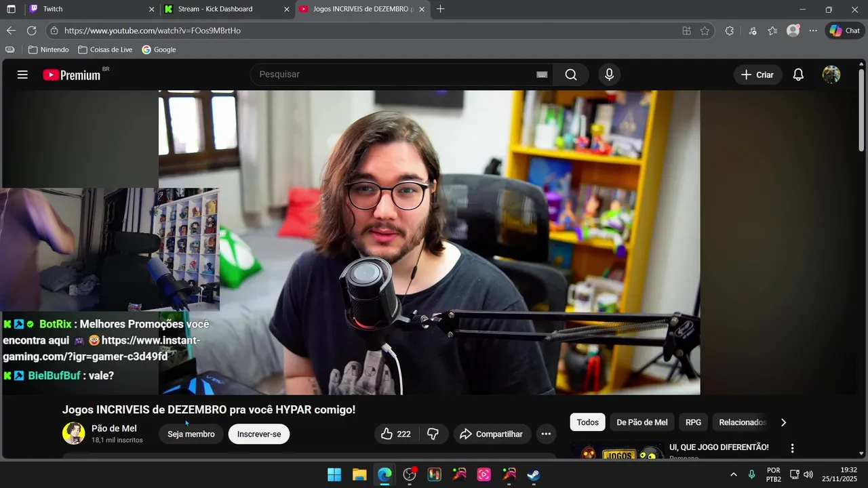
Task: Click the Criar create button
Action: pyautogui.click(x=757, y=75)
